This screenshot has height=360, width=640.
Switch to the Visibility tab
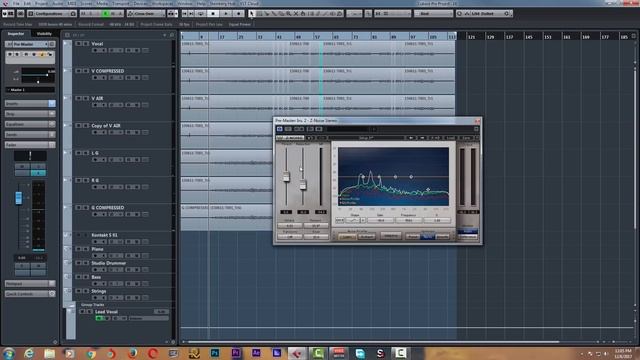click(x=44, y=34)
